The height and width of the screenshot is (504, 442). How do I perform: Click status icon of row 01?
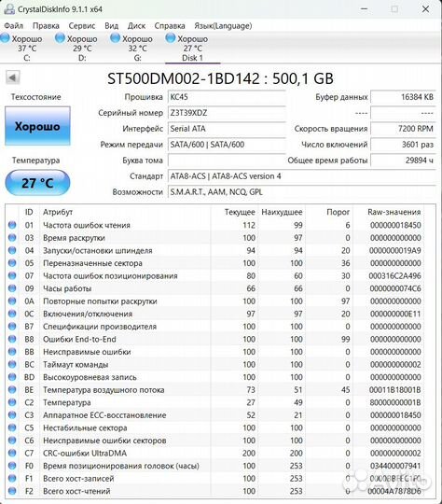click(x=12, y=225)
